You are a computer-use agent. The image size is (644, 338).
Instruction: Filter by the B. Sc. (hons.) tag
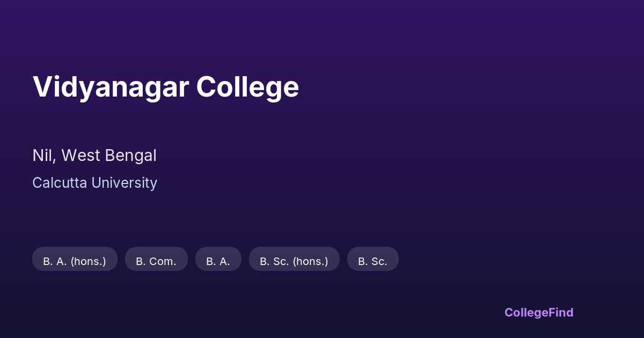[x=294, y=261]
